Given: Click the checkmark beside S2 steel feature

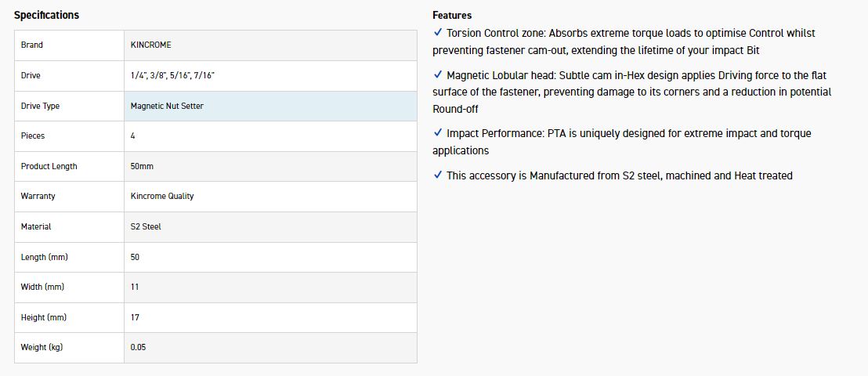Looking at the screenshot, I should pyautogui.click(x=437, y=175).
